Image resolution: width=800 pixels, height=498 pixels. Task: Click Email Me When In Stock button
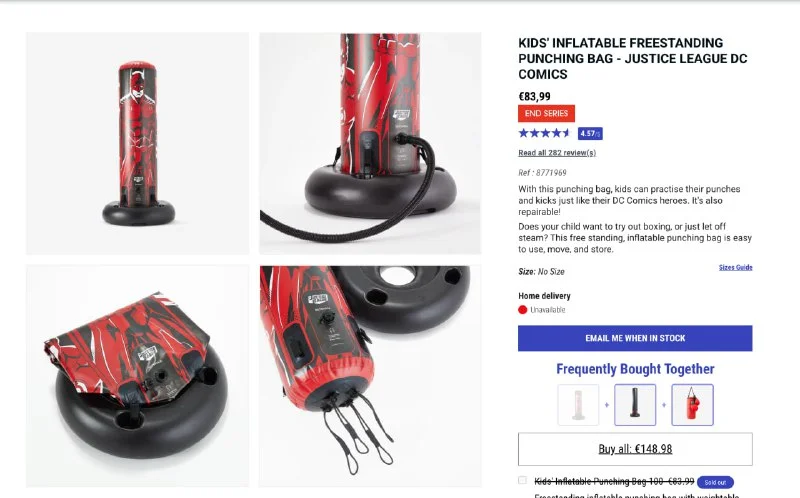point(635,338)
